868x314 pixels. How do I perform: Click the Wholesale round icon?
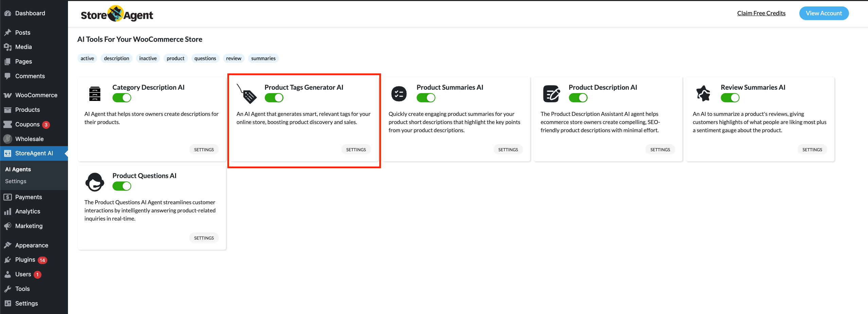coord(7,139)
